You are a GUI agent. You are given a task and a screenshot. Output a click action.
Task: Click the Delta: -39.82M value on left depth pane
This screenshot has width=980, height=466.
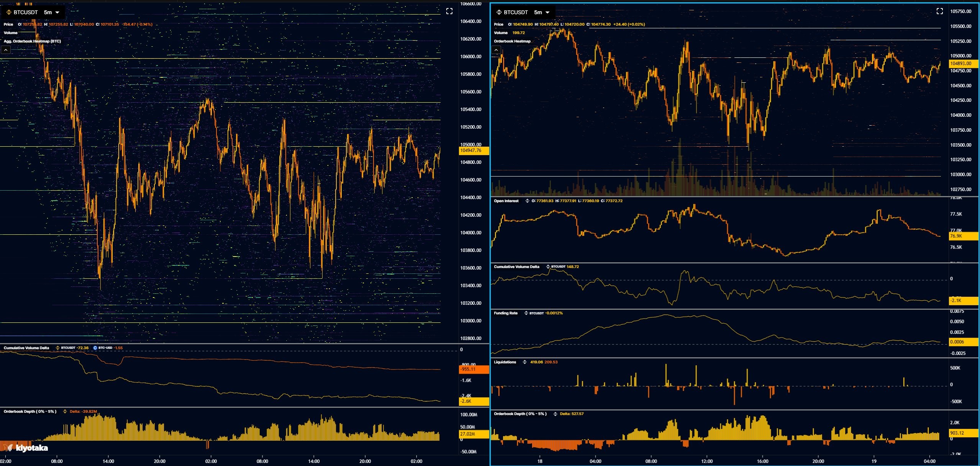pyautogui.click(x=83, y=411)
